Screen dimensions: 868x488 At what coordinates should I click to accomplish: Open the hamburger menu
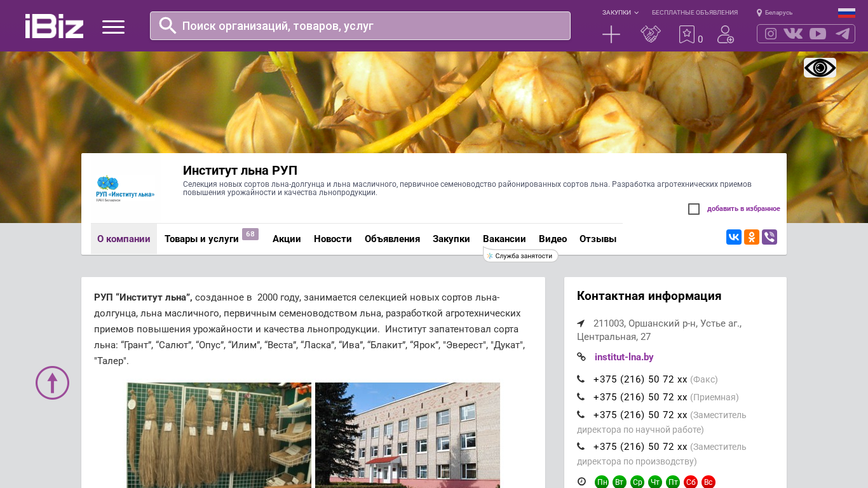tap(113, 27)
